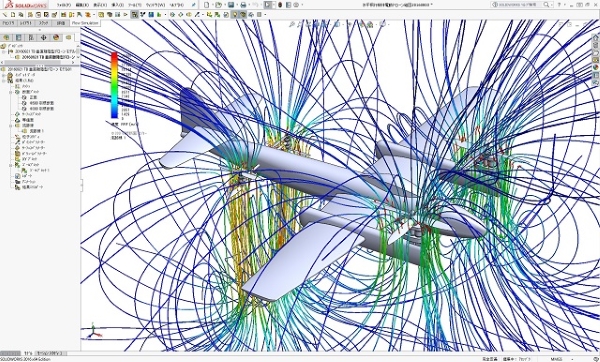Click the Open file folder icon
Viewport: 600px width, 362px height.
218,5
